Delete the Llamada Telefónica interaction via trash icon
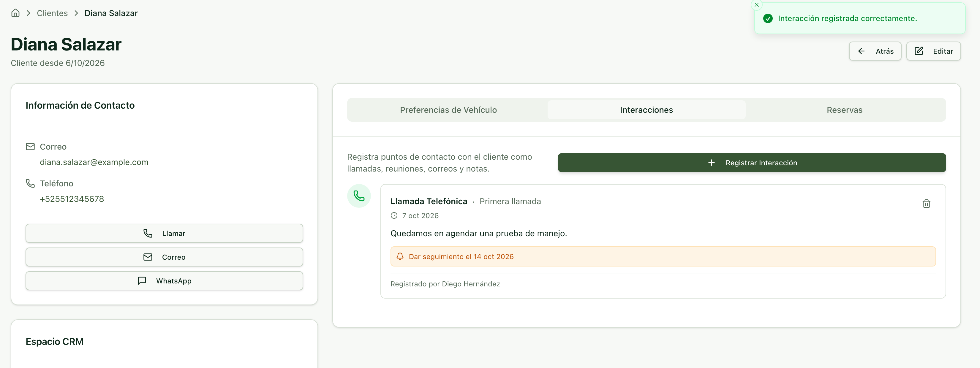The width and height of the screenshot is (980, 368). point(926,204)
